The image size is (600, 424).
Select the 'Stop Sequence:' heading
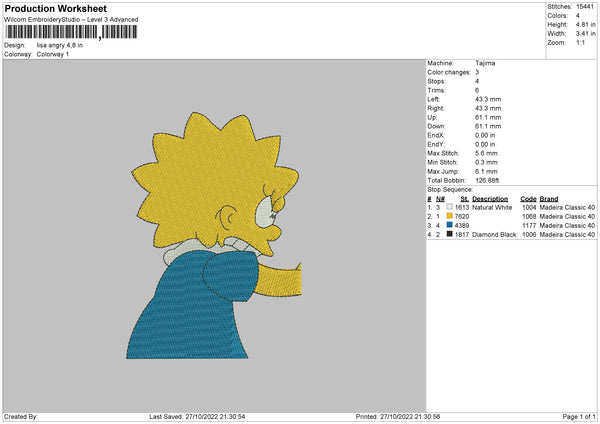450,190
